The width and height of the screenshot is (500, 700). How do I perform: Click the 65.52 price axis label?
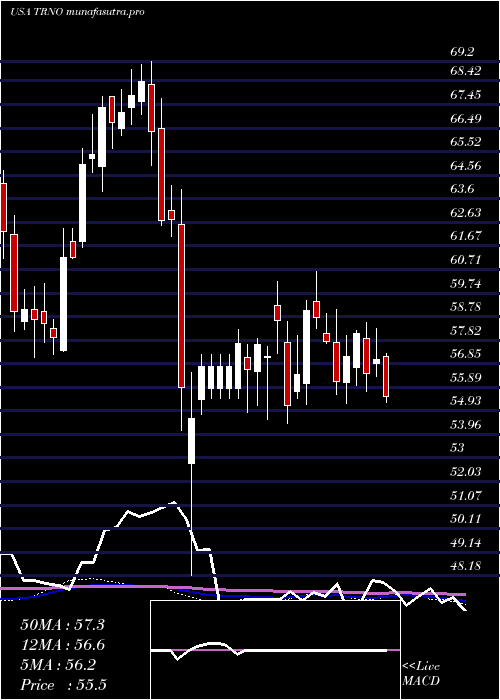tap(466, 142)
